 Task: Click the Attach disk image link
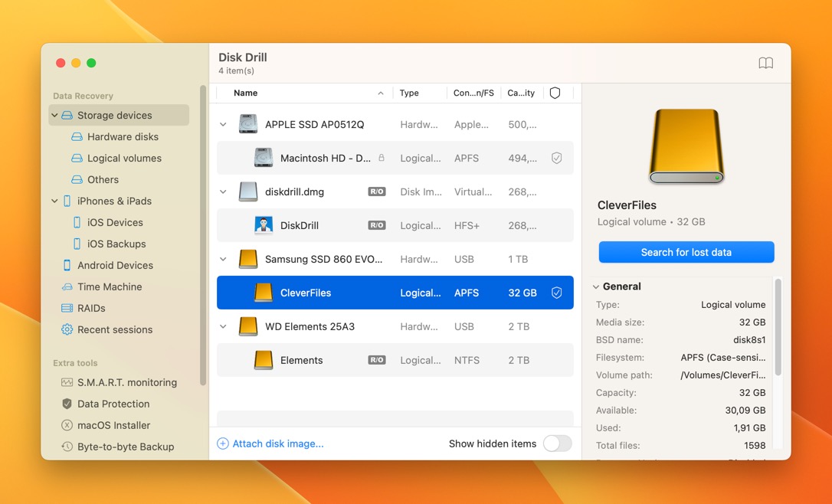pos(278,443)
